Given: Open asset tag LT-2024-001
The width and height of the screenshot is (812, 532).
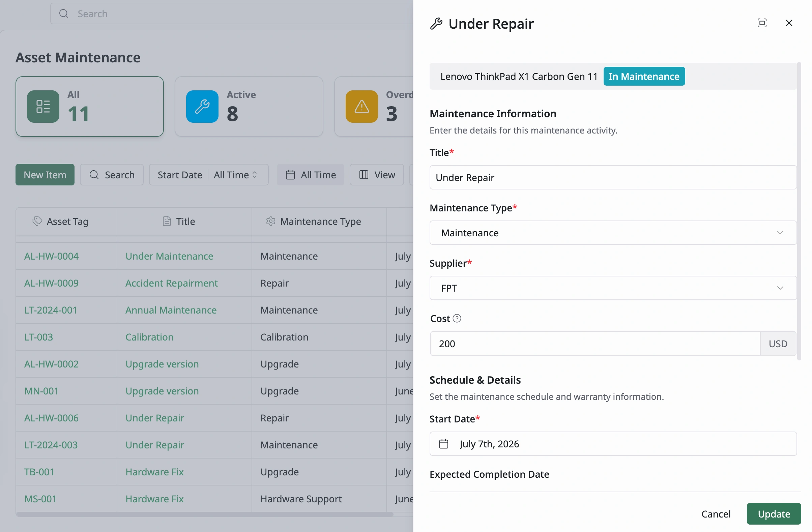Looking at the screenshot, I should (x=51, y=310).
